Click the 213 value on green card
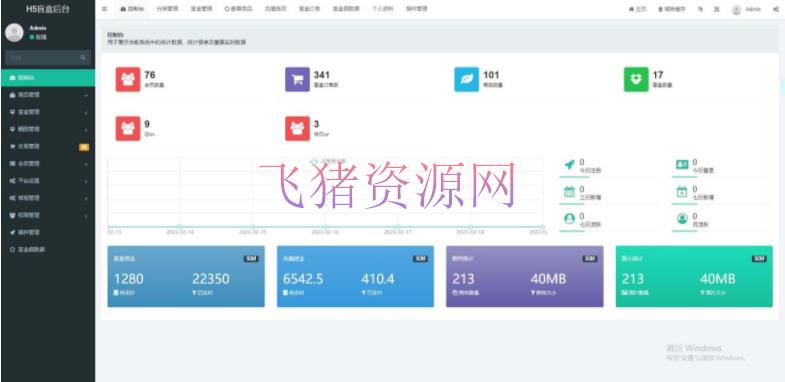The height and width of the screenshot is (382, 785). [x=633, y=279]
